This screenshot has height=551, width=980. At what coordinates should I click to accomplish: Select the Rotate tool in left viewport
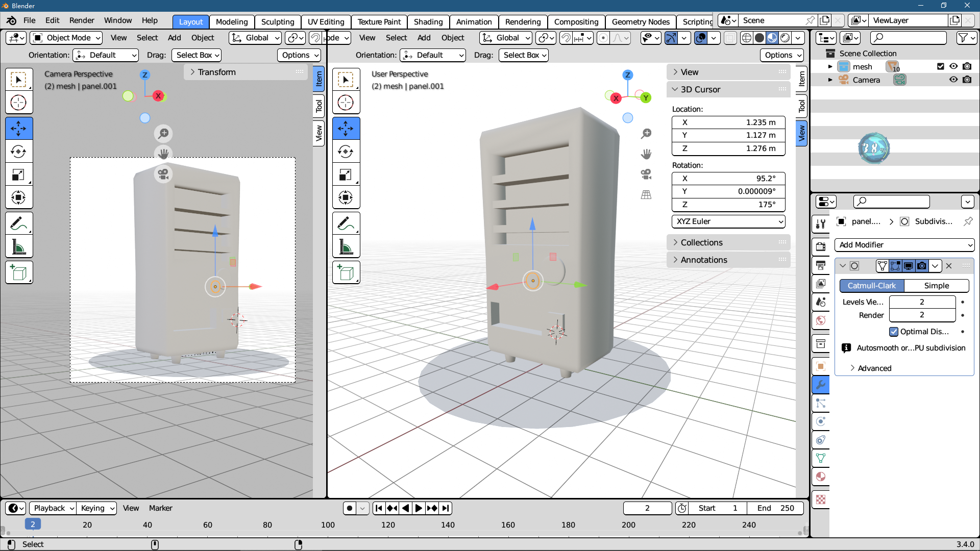pos(19,152)
